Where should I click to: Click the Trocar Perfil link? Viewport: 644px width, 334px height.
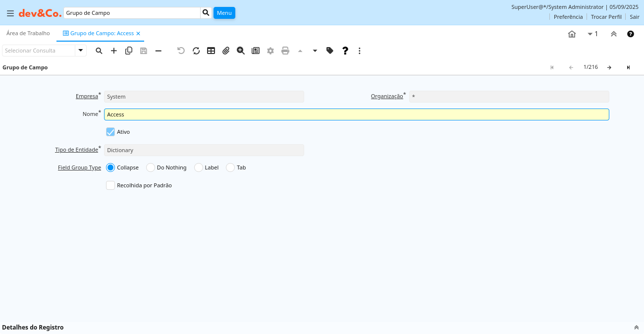coord(606,17)
